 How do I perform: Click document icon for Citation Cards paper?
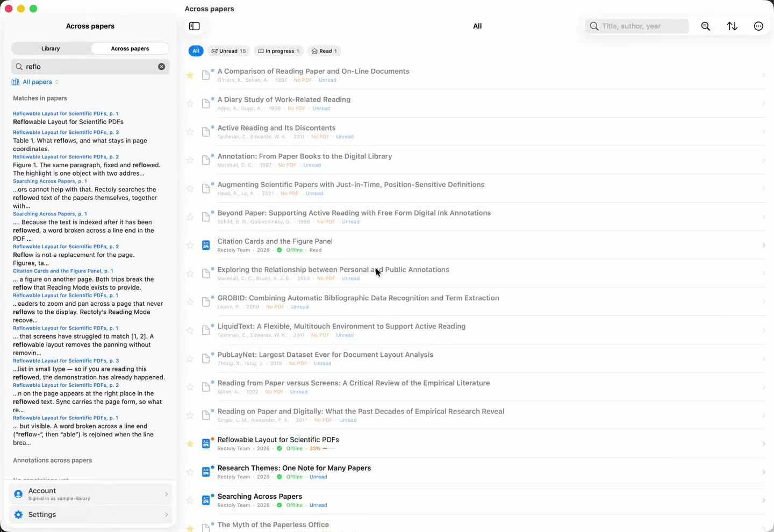point(206,246)
